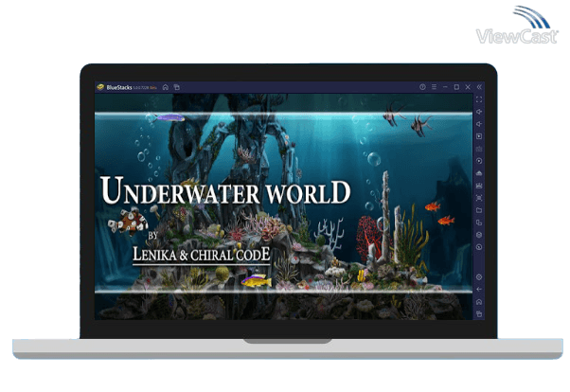Click the sidebar icon of two overlapping rectangles
Image resolution: width=570 pixels, height=392 pixels.
click(479, 223)
